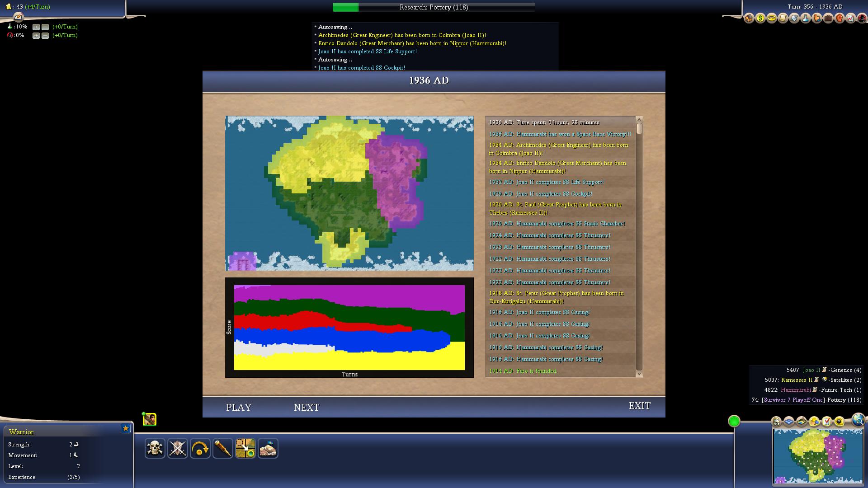Decrease research rate with minus button

(x=45, y=27)
